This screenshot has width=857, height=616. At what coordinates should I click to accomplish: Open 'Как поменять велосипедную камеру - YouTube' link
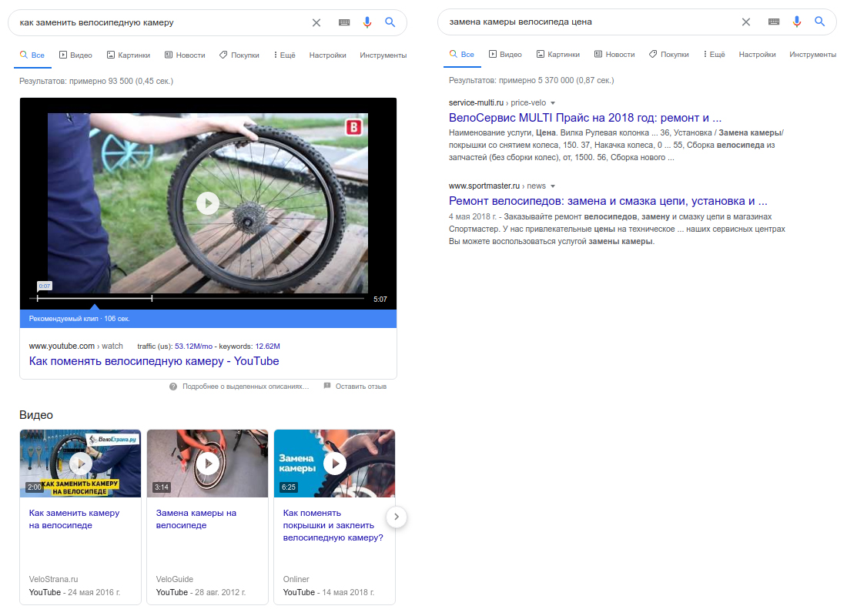tap(154, 361)
